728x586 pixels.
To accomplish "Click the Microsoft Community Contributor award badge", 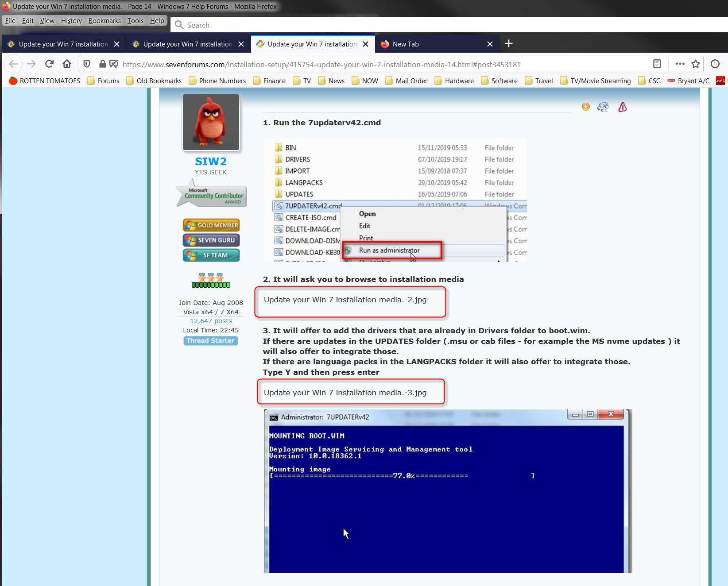I will (211, 193).
